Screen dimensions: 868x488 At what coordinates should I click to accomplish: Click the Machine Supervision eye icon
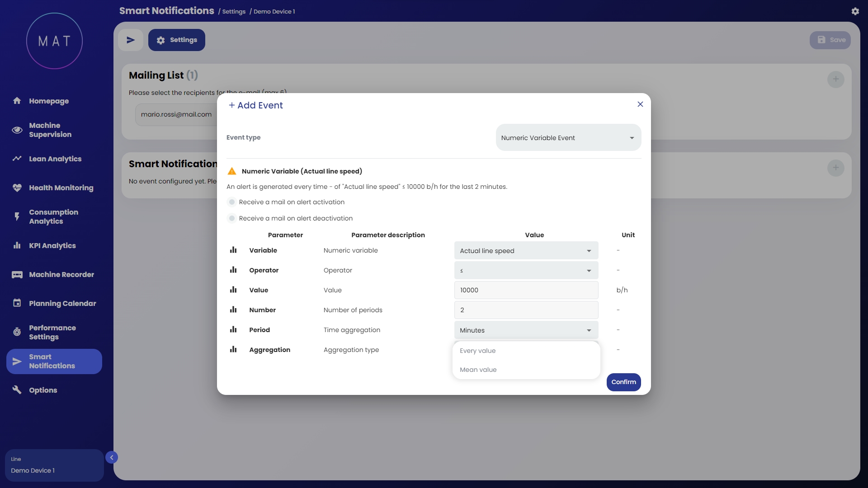pos(17,130)
